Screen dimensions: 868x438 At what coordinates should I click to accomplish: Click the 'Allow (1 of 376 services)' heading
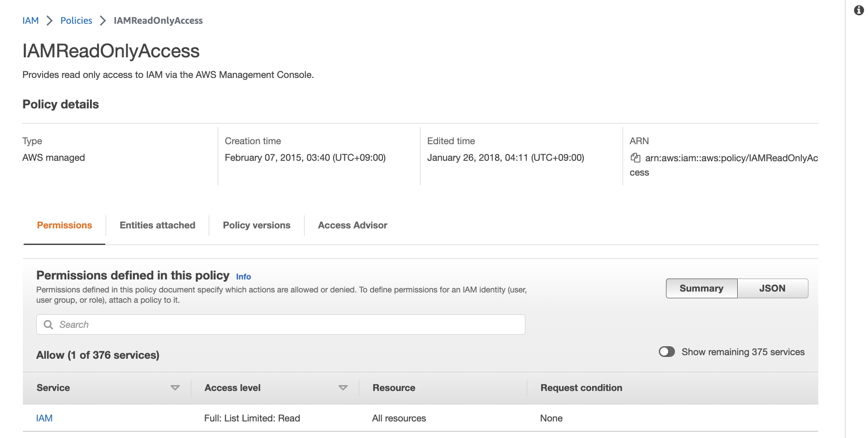(x=98, y=355)
